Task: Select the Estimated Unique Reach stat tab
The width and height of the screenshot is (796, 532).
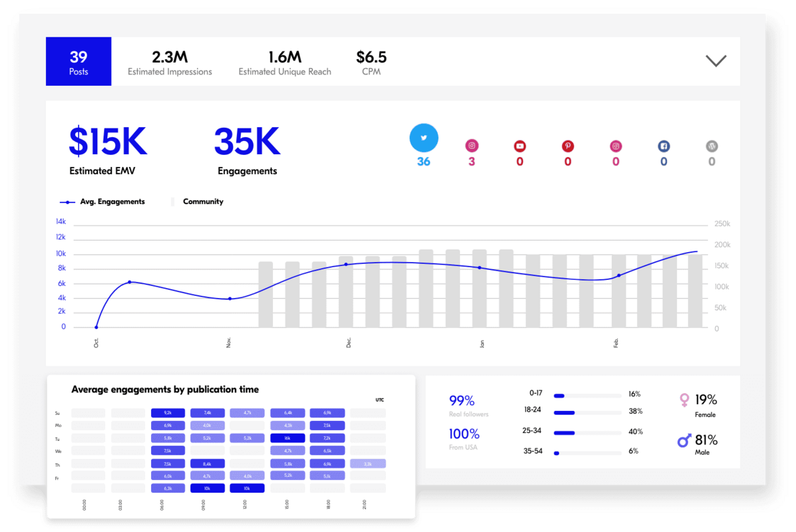Action: [285, 63]
